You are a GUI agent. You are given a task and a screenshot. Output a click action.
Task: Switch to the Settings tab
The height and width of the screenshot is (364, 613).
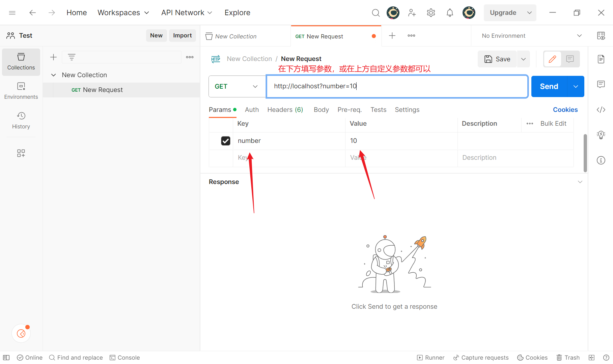[x=407, y=110]
